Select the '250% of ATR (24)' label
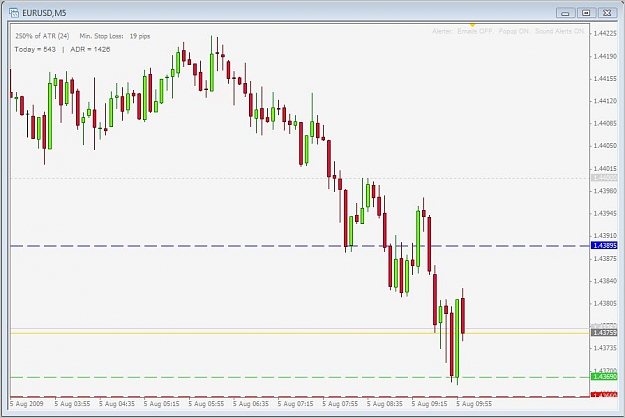The height and width of the screenshot is (418, 625). tap(42, 36)
